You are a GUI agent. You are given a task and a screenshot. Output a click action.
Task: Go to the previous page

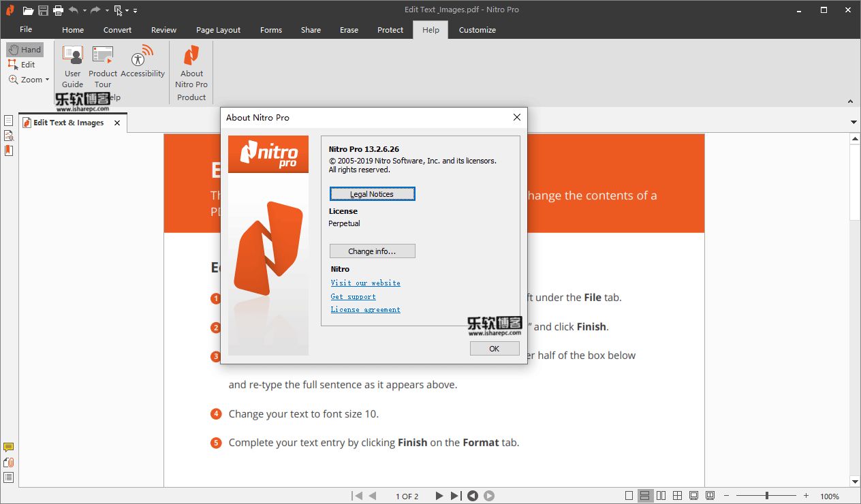[x=373, y=496]
